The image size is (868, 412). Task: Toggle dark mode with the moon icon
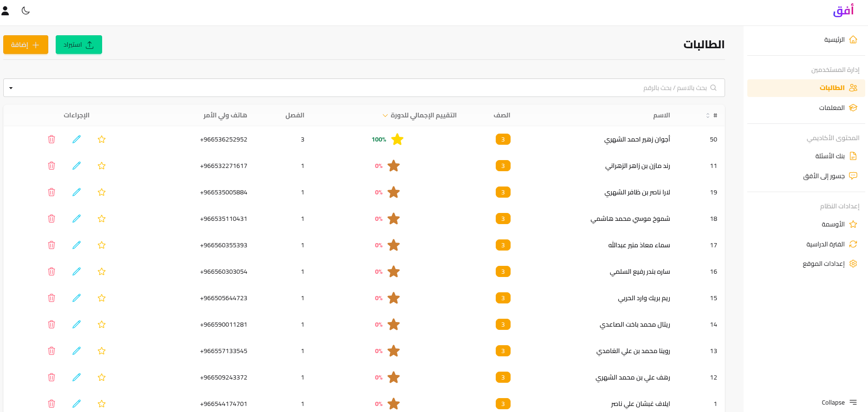[x=26, y=11]
